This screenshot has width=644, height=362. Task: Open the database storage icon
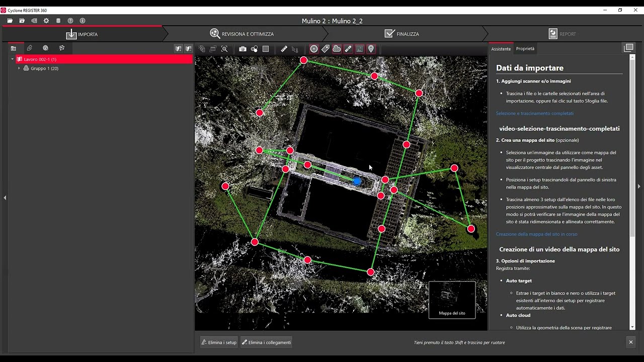pyautogui.click(x=58, y=21)
